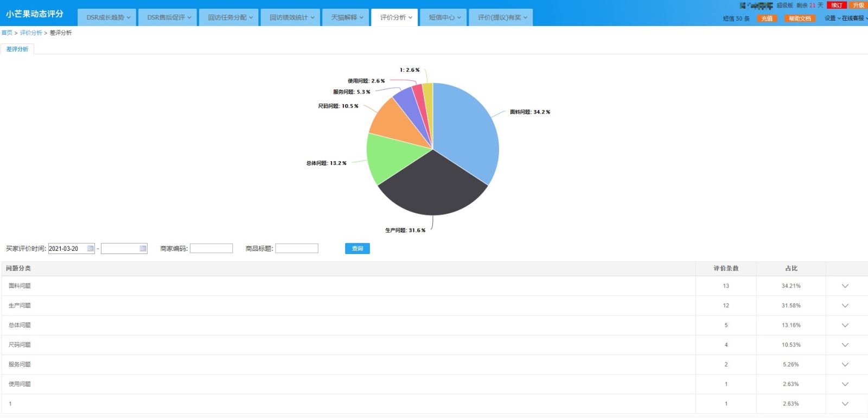Select the 差评分析 tab
The width and height of the screenshot is (868, 418).
pos(17,49)
